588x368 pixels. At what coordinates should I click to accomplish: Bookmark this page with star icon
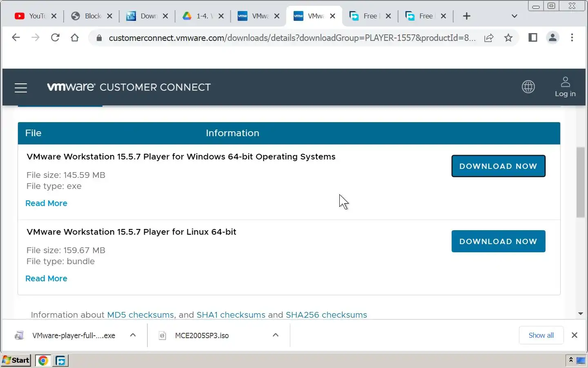pos(508,38)
